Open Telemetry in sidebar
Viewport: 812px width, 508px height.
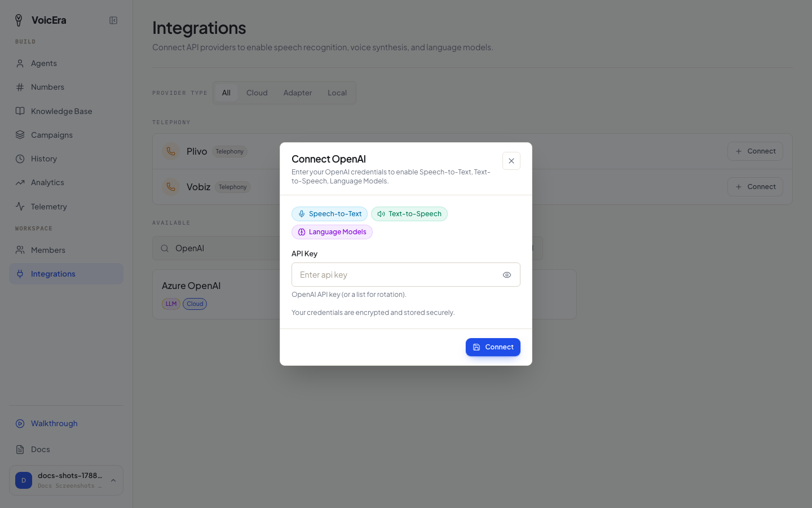(x=66, y=207)
